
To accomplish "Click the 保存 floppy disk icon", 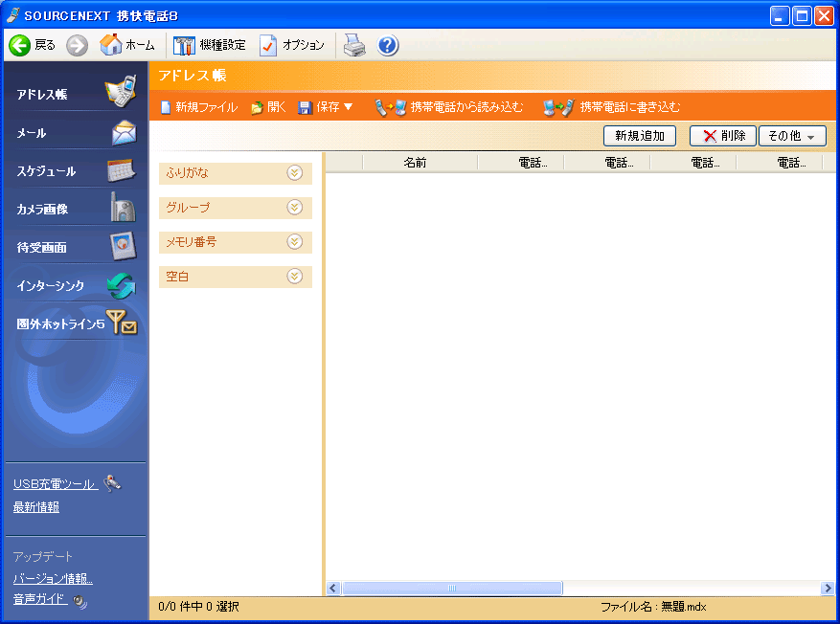I will [305, 108].
